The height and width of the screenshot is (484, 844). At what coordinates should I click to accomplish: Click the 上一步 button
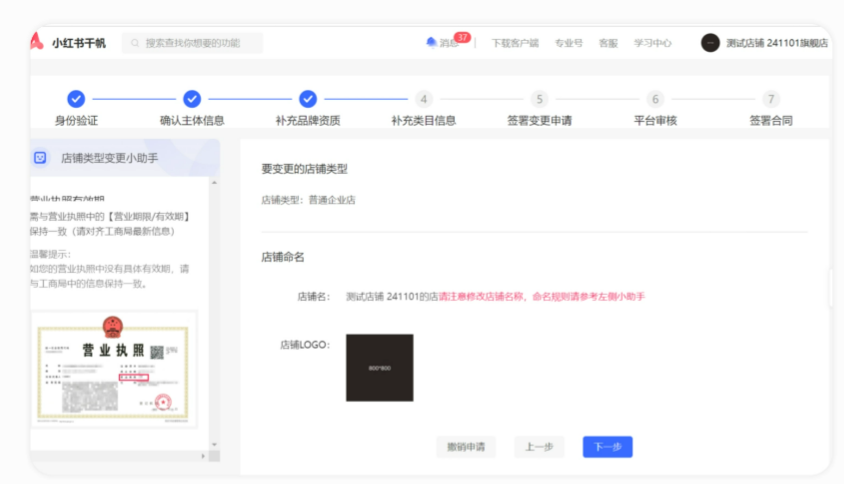click(539, 447)
